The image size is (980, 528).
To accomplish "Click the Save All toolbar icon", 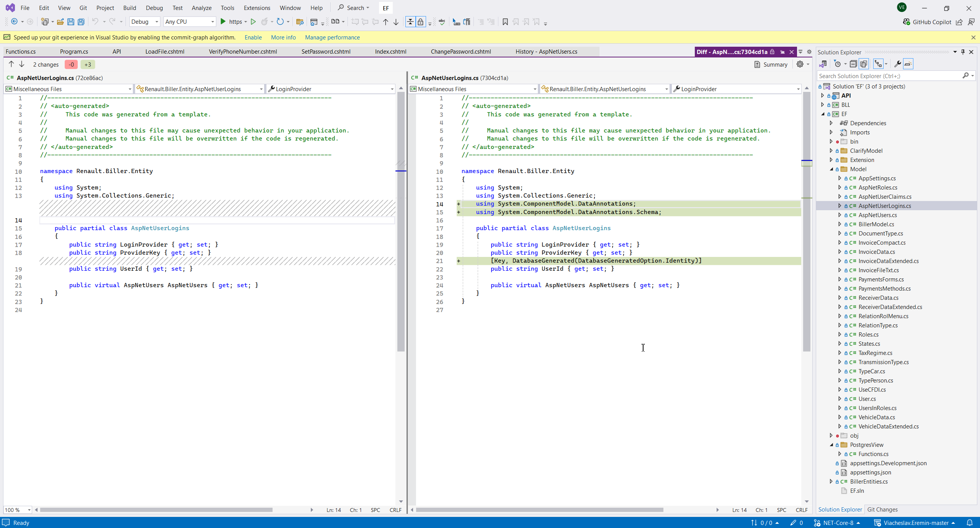I will pos(81,22).
